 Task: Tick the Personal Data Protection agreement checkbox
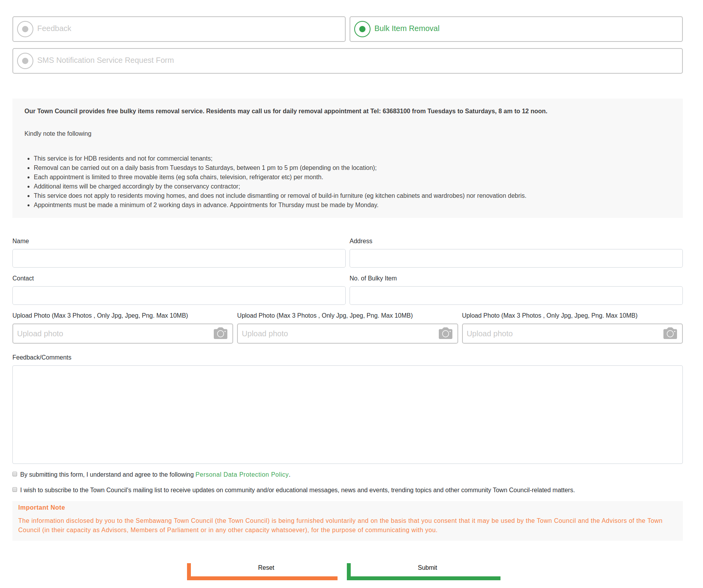point(15,474)
